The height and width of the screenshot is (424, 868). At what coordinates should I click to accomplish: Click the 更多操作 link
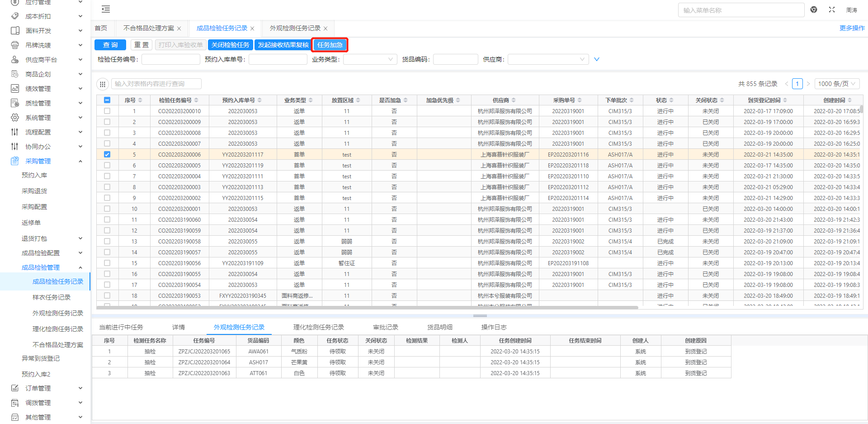[852, 28]
